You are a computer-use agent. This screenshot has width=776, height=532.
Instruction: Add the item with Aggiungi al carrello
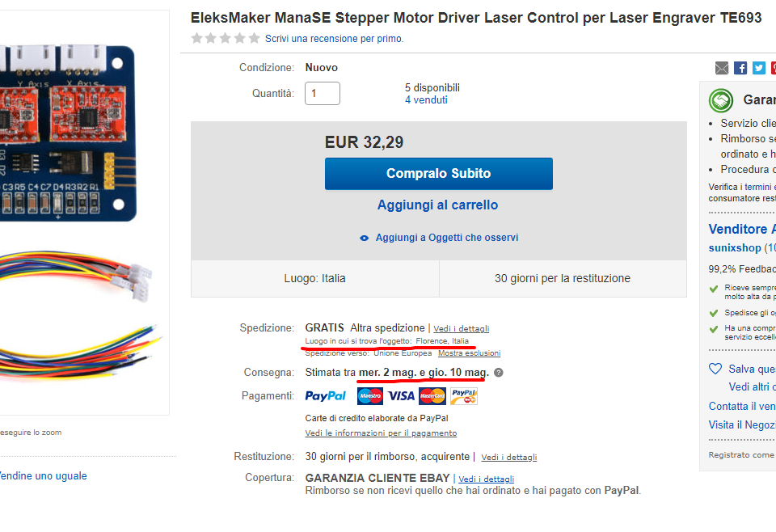pos(437,205)
